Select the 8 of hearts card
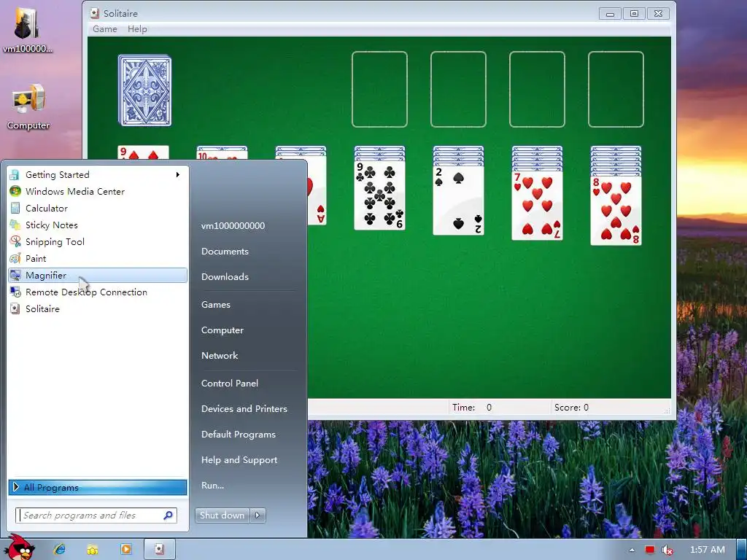 [616, 211]
